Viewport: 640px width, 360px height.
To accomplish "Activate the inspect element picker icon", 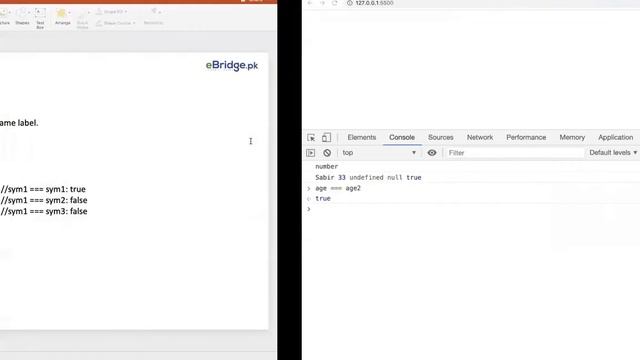I will click(311, 138).
